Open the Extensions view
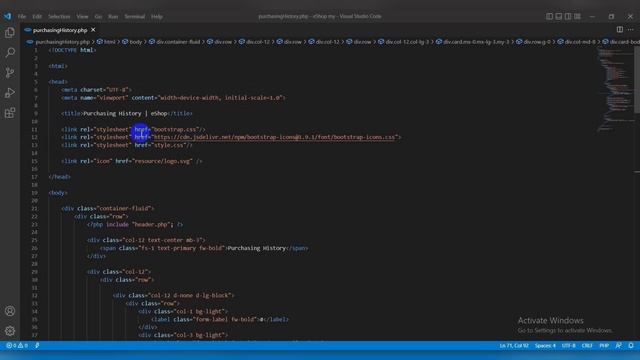Image resolution: width=640 pixels, height=360 pixels. [x=10, y=113]
